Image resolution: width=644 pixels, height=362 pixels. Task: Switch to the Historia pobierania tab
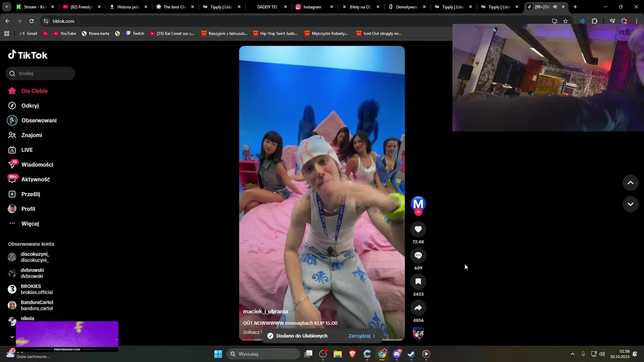point(128,7)
